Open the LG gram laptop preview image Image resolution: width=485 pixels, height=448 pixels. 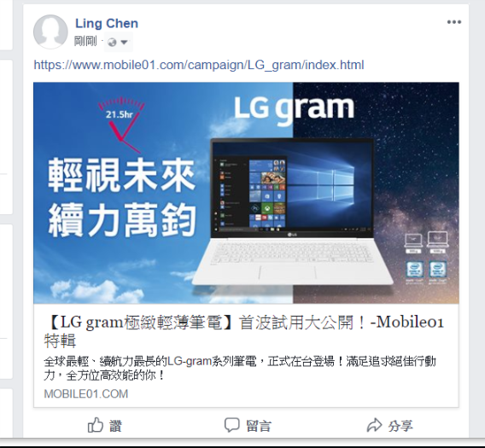246,193
